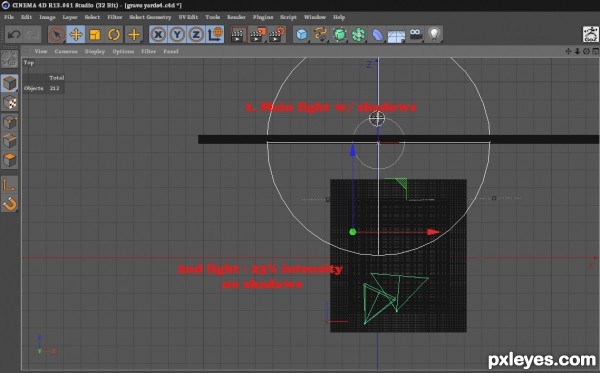Click viewport rotate icon
The width and height of the screenshot is (600, 373).
pyautogui.click(x=586, y=51)
